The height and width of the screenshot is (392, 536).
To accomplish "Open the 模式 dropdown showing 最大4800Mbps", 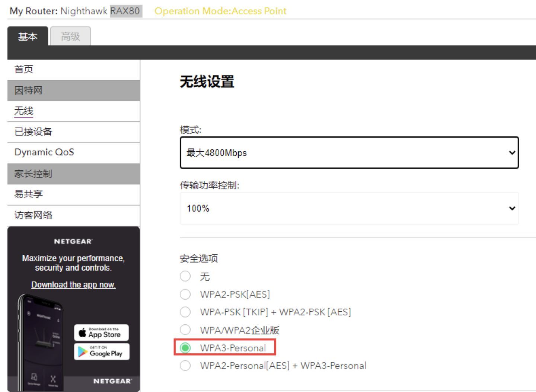I will tap(349, 152).
